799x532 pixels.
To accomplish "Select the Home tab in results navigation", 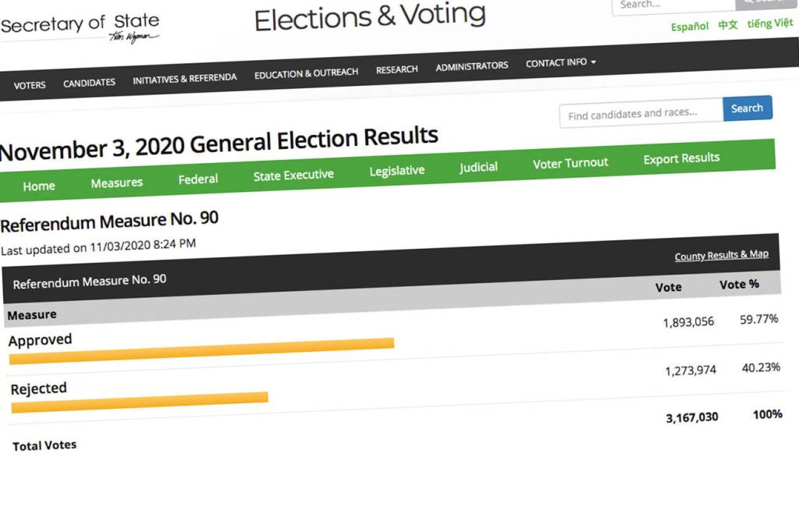I will coord(38,186).
